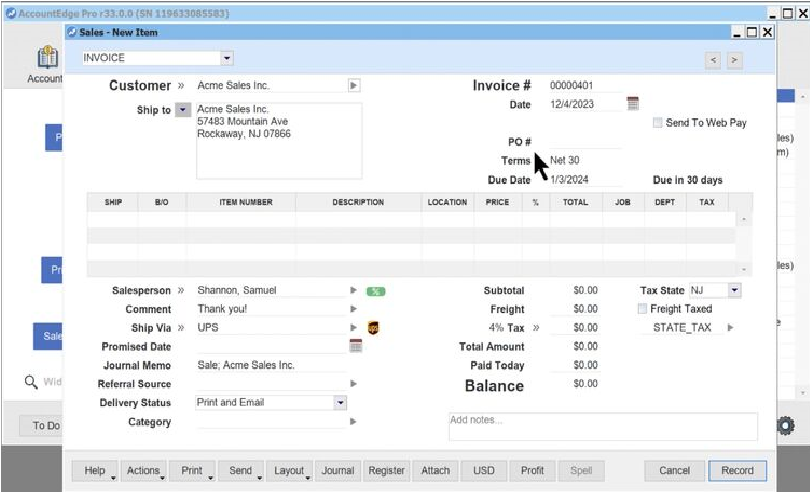Open the Promised Date calendar icon
This screenshot has width=810, height=492.
pos(355,346)
